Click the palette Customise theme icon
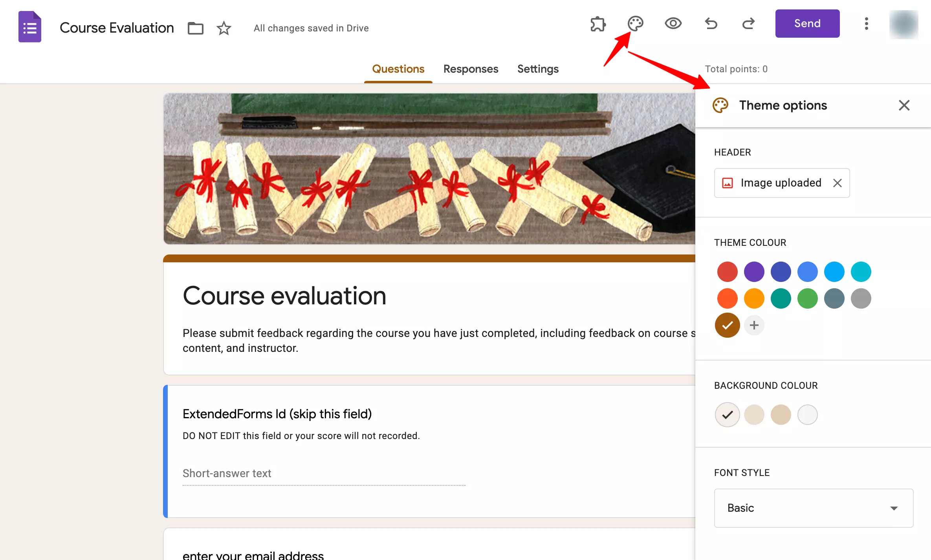Viewport: 931px width, 560px height. point(635,24)
